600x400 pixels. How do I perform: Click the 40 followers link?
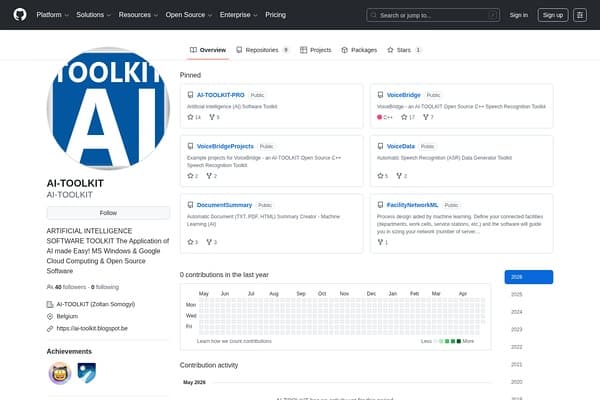coord(67,287)
